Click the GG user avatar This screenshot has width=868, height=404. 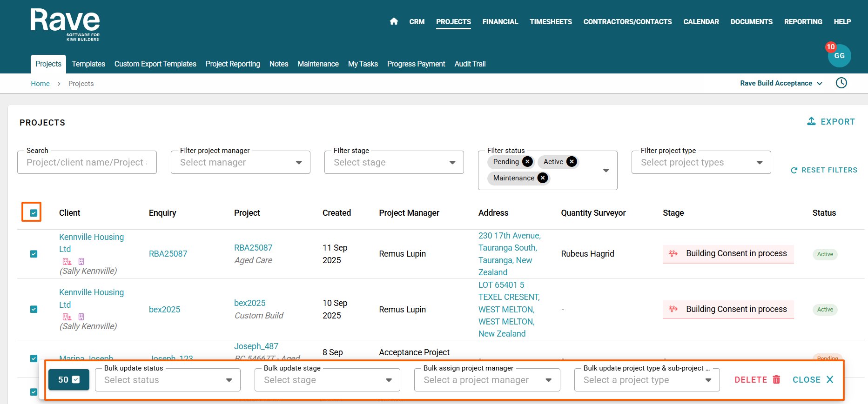pos(839,56)
